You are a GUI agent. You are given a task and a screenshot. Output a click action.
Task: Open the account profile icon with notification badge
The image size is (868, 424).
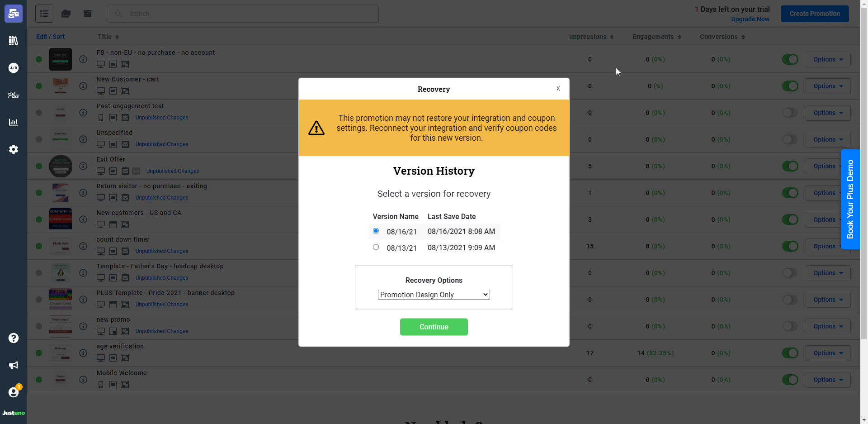pyautogui.click(x=14, y=392)
